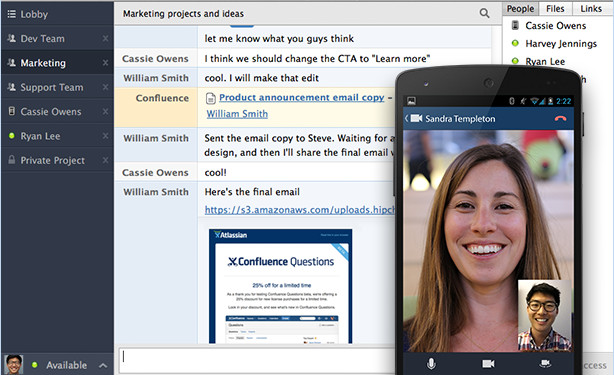Screen dimensions: 614x375
Task: Close the Marketing room tab
Action: click(105, 63)
